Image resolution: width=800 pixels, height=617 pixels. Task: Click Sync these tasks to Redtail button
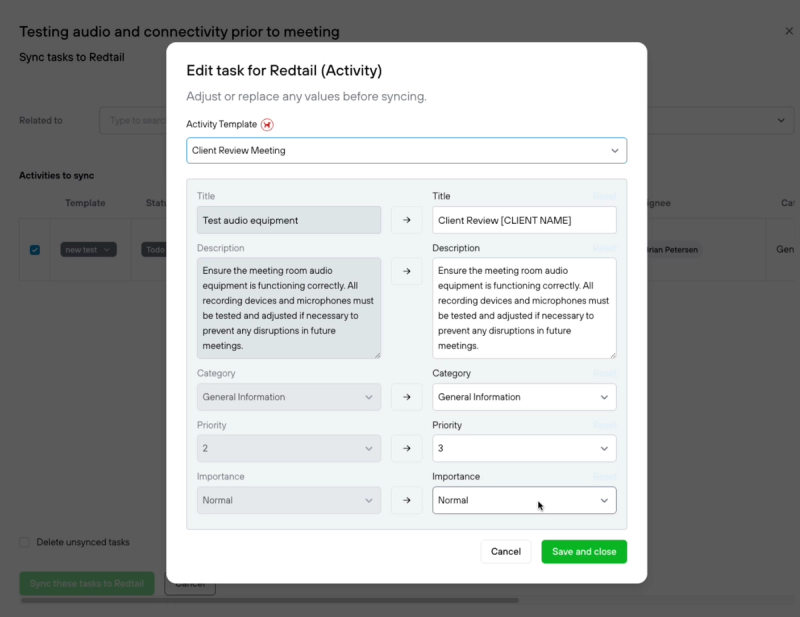pyautogui.click(x=87, y=583)
